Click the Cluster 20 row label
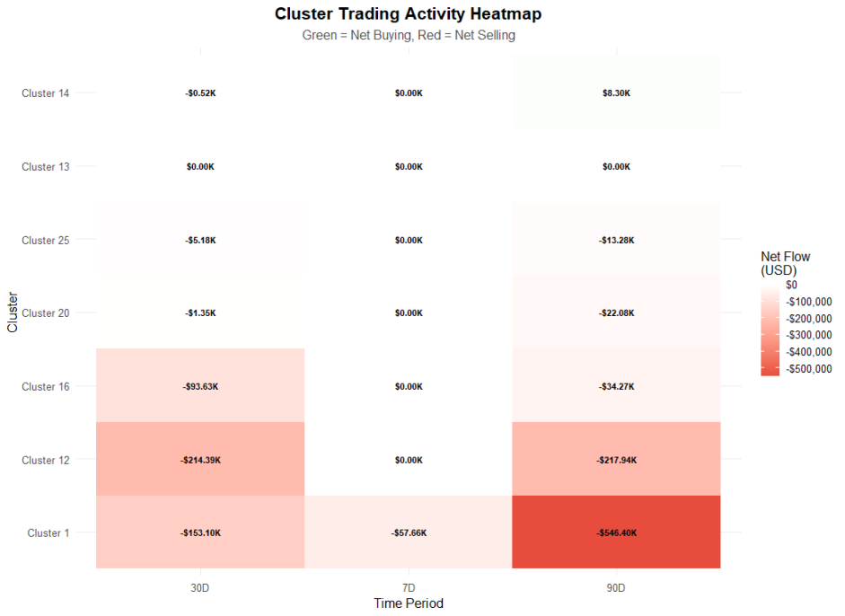This screenshot has width=845, height=616. [45, 312]
